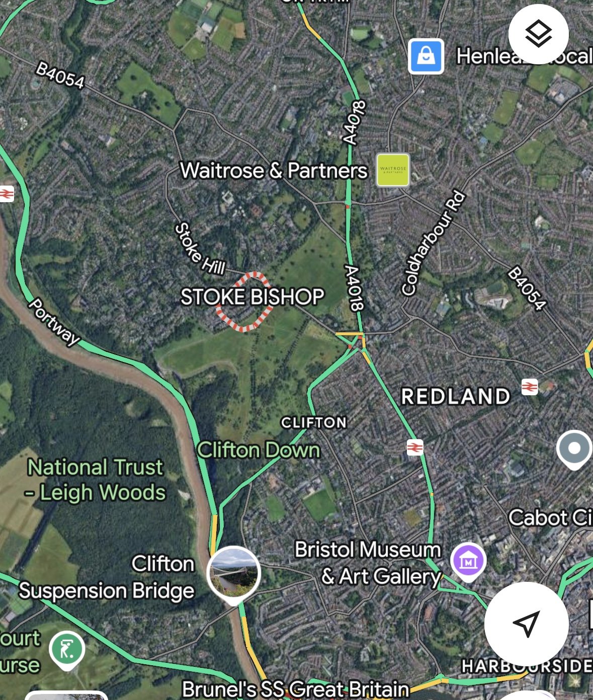
Task: Tap the Clifton Down rail station symbol
Action: [415, 447]
